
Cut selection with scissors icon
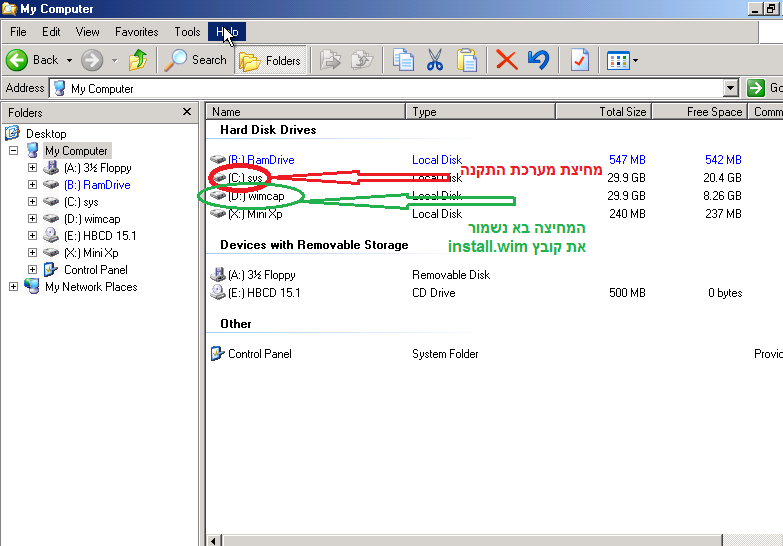pos(435,60)
